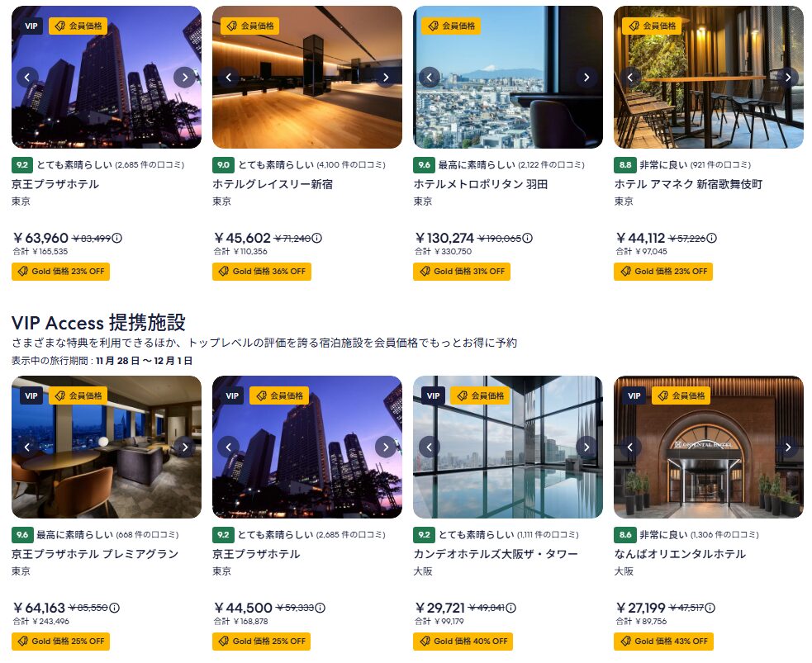
Task: Show price info icon next to ¥27,199
Action: pos(710,608)
